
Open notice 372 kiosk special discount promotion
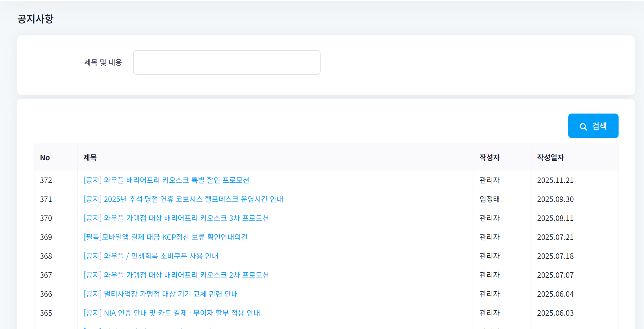coord(166,180)
